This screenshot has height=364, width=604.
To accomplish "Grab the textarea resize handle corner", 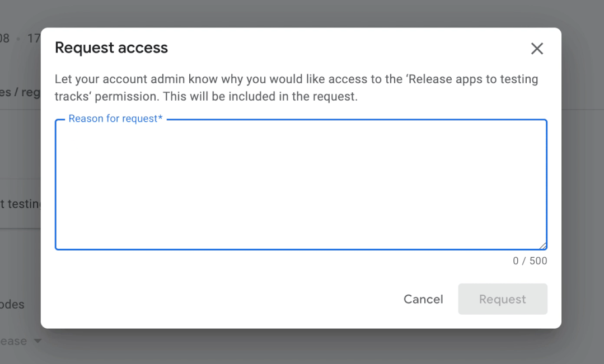I will pos(543,245).
